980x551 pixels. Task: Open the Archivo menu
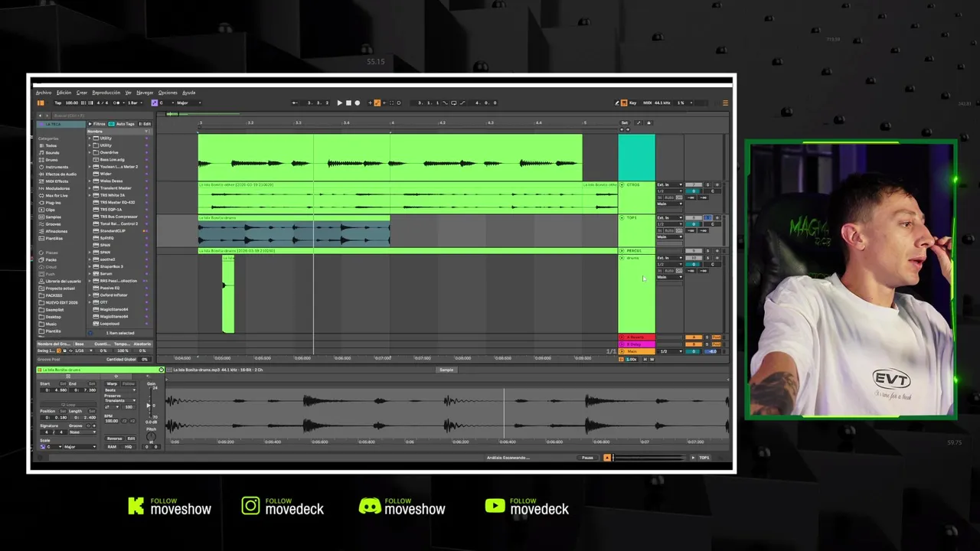44,93
